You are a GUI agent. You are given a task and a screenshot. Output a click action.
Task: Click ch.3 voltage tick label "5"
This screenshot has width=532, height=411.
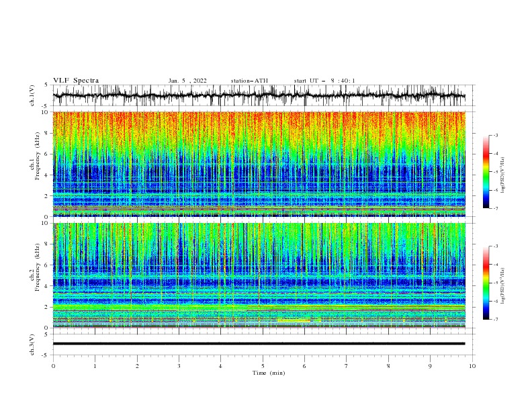click(47, 334)
